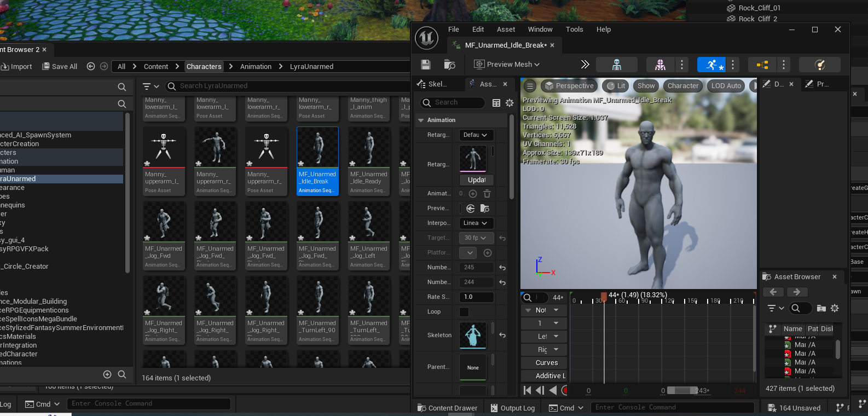Viewport: 868px width, 416px height.
Task: Open Retarget Source dropdown showing Default
Action: coord(476,135)
